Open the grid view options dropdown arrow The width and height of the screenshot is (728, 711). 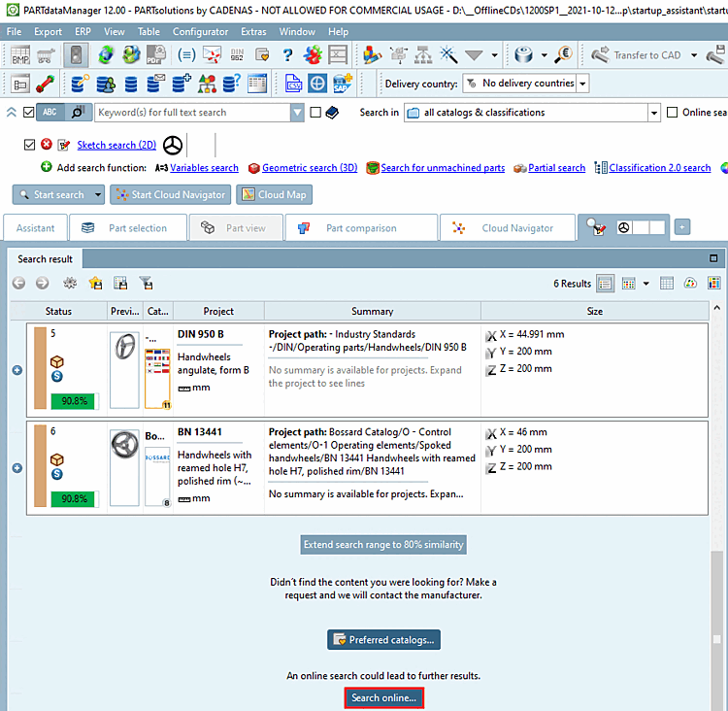[645, 284]
